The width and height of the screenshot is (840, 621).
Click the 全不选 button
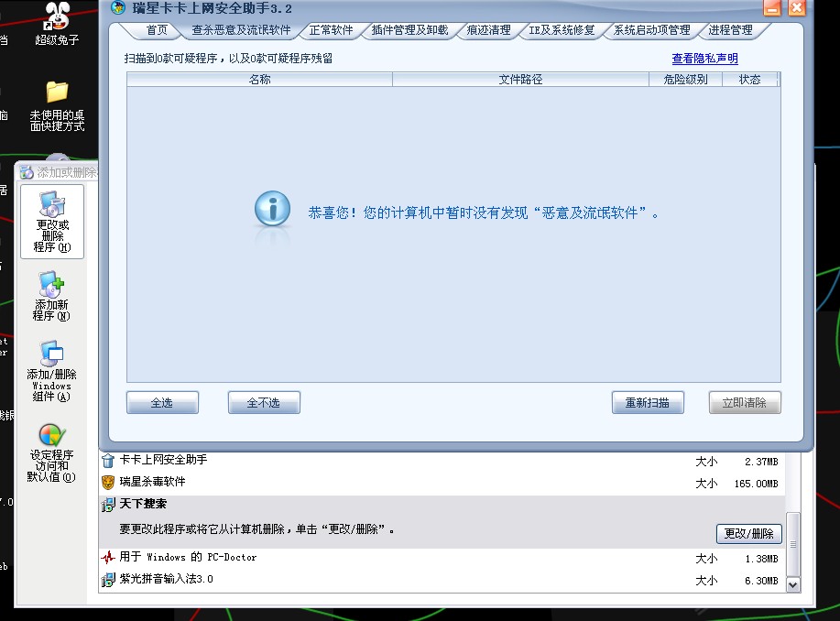pos(264,402)
